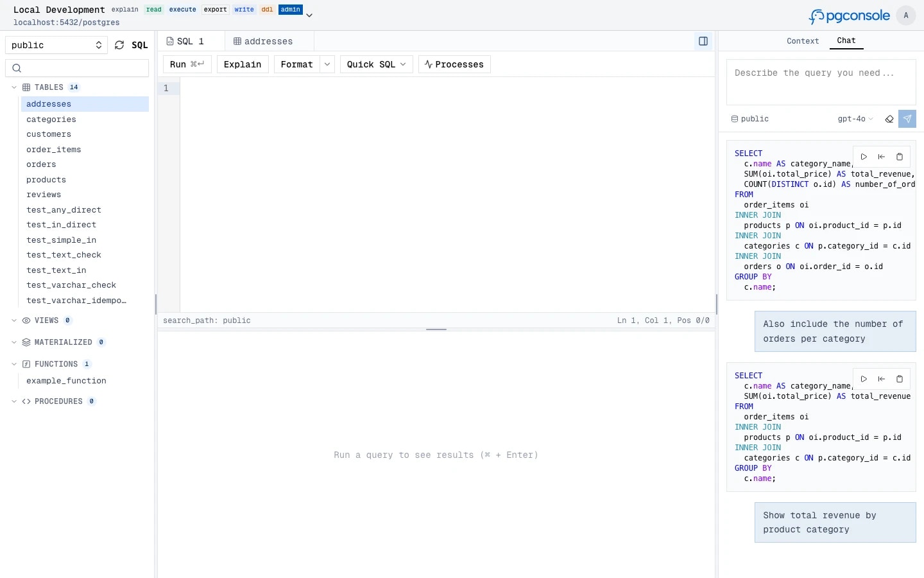The width and height of the screenshot is (924, 578).
Task: Open the addresses table tab
Action: [262, 41]
